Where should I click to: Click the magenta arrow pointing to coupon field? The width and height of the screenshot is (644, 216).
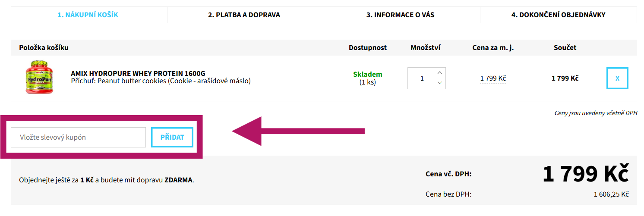298,131
